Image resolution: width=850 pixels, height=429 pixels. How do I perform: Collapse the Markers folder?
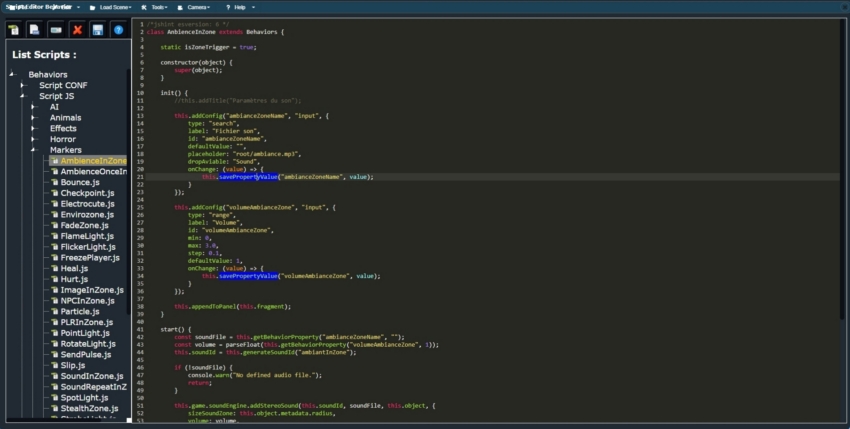click(x=35, y=150)
